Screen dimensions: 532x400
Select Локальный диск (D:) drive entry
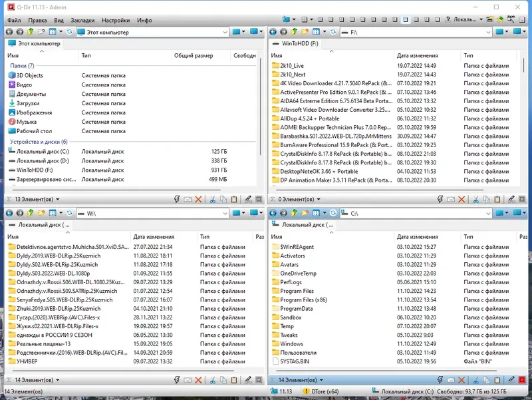point(43,160)
